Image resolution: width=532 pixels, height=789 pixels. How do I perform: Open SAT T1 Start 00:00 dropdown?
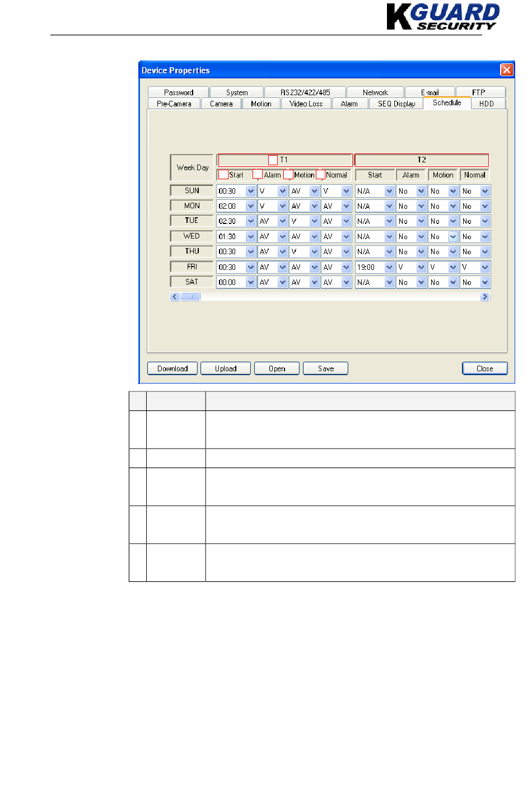tap(250, 282)
